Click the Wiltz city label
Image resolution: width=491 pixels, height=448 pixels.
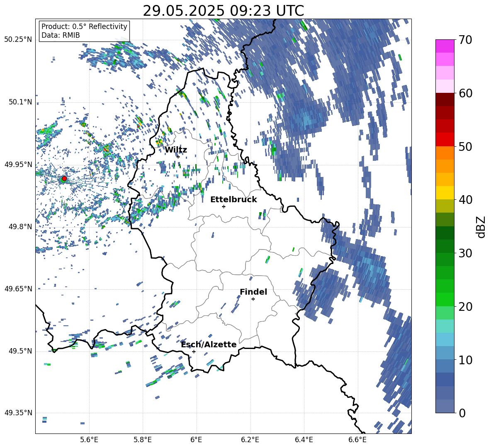pyautogui.click(x=176, y=150)
